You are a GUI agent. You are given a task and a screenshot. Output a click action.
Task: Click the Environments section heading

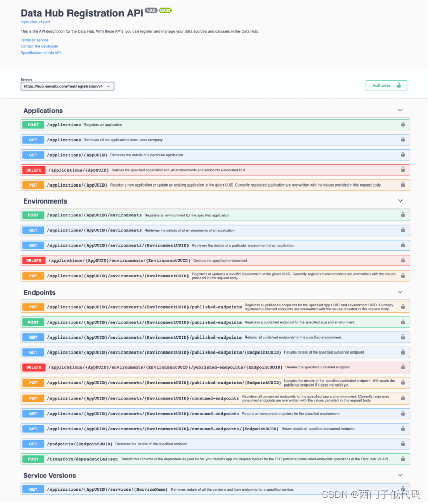click(x=45, y=201)
